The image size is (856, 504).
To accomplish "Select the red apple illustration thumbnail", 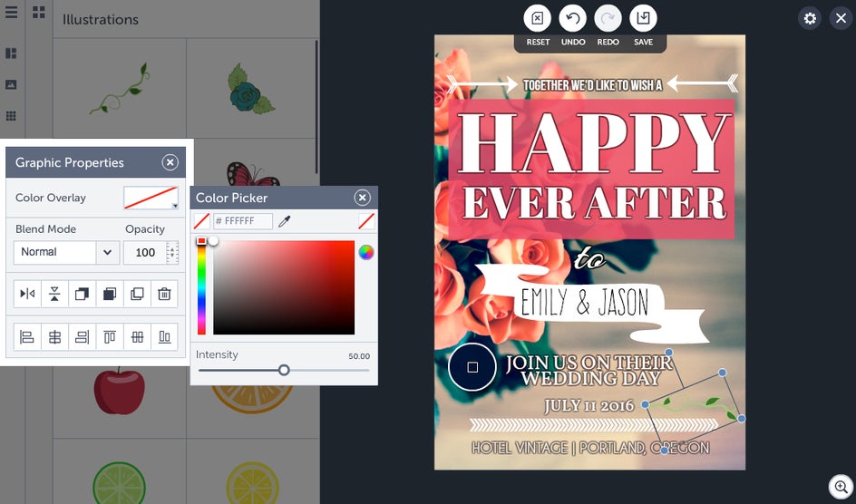I will coord(120,391).
